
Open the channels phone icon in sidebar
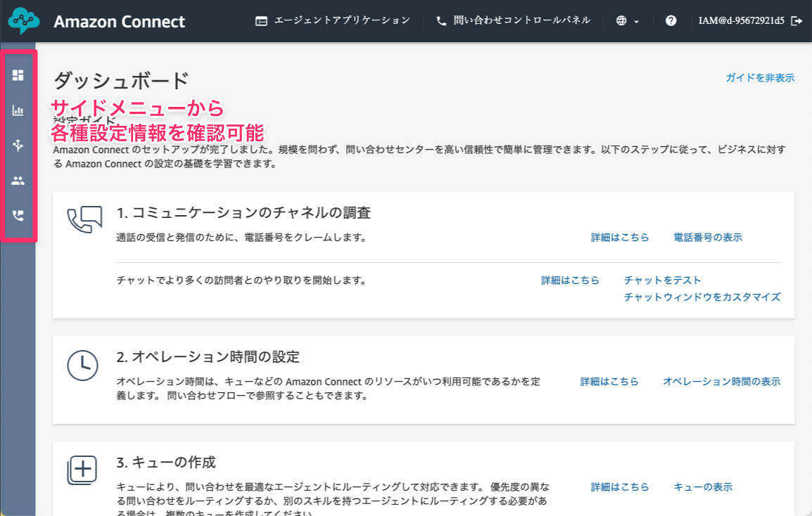click(x=18, y=216)
